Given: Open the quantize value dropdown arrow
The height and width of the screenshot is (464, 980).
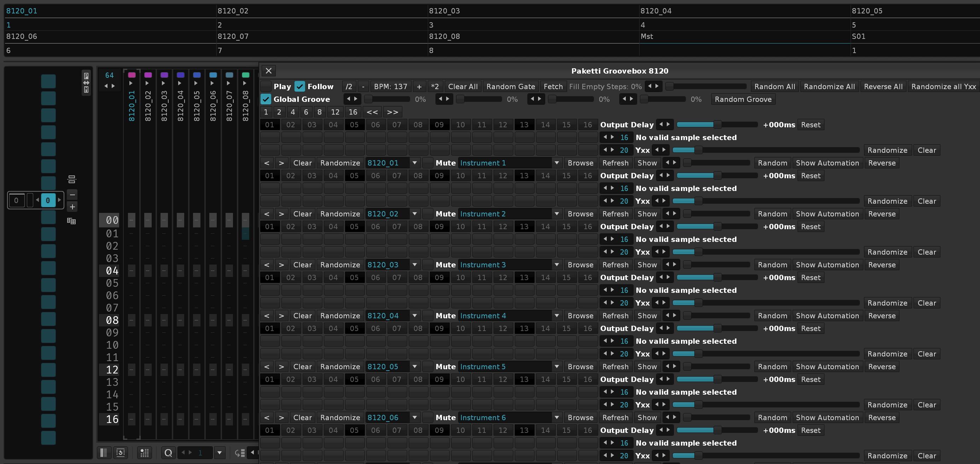Looking at the screenshot, I should pos(220,453).
